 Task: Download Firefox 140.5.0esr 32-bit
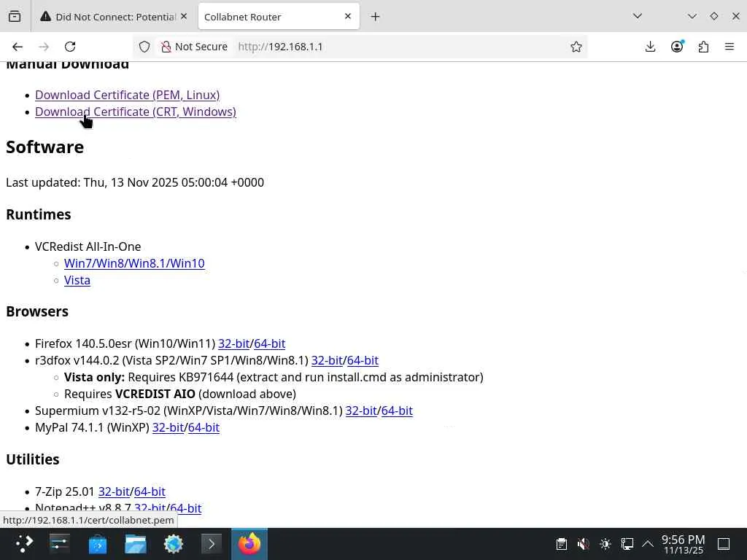pyautogui.click(x=234, y=344)
